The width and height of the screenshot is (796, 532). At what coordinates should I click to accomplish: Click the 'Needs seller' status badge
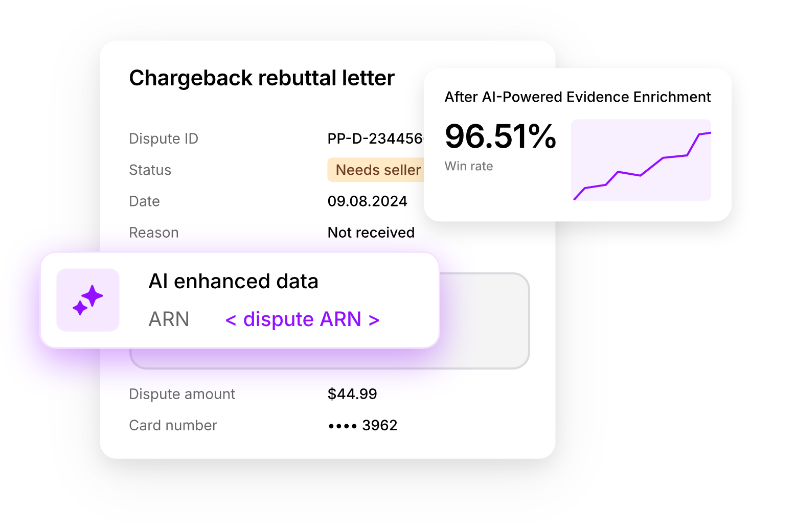click(376, 170)
